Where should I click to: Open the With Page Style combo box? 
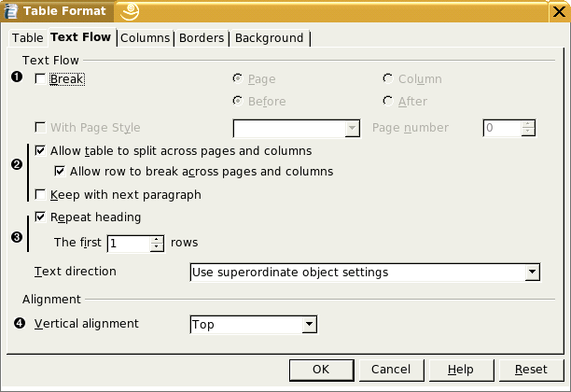(x=352, y=128)
